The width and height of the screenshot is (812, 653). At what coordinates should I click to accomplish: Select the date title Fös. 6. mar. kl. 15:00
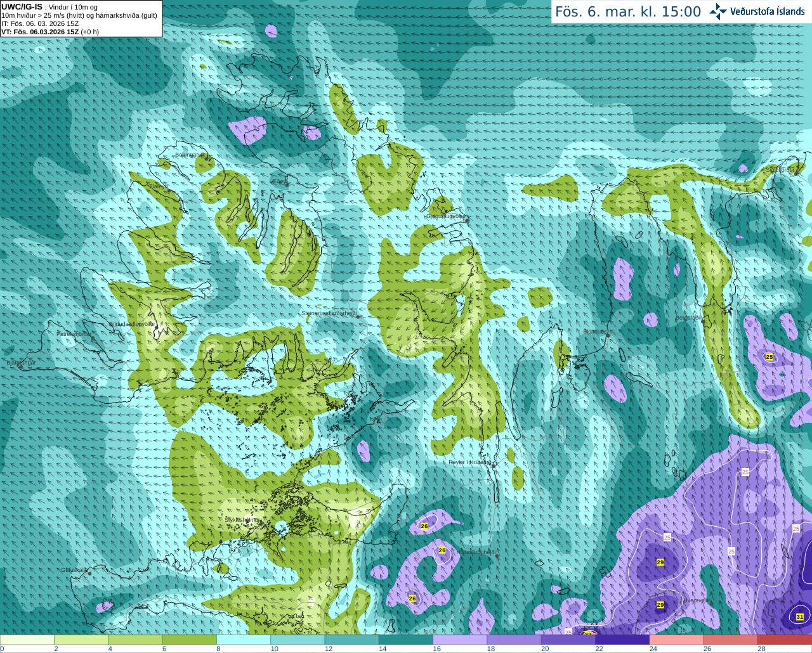628,11
